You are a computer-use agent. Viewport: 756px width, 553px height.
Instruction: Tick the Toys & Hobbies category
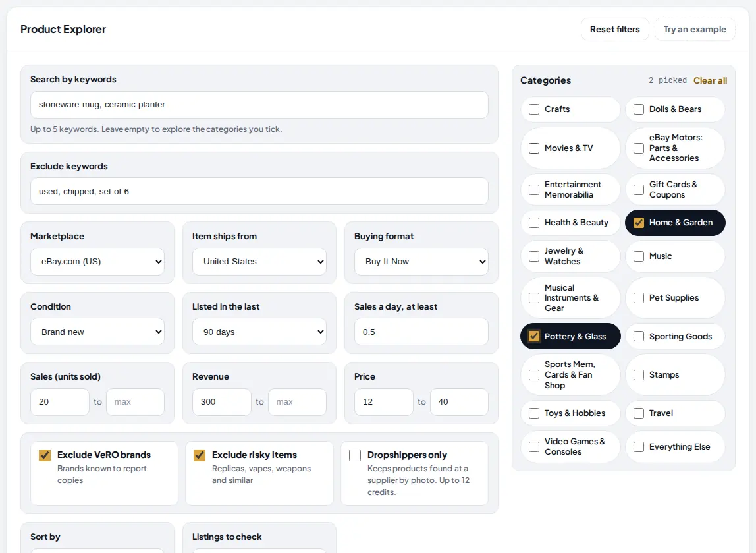tap(534, 413)
